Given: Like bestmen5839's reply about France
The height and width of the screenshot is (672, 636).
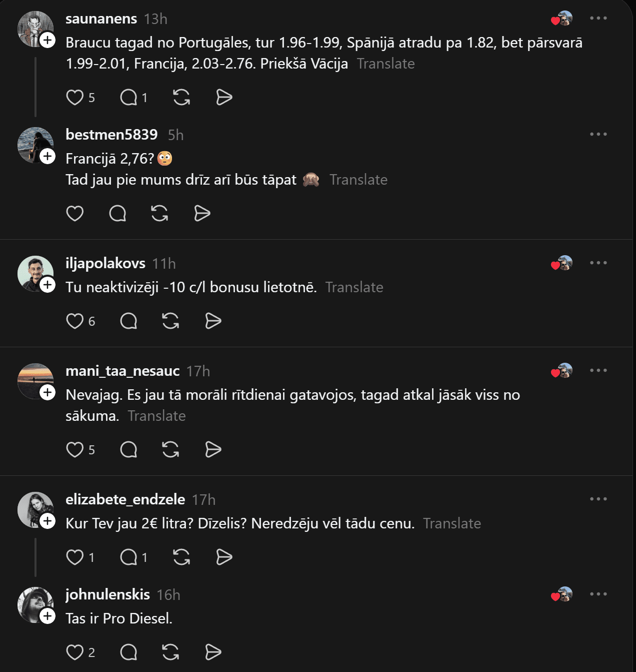Looking at the screenshot, I should (x=75, y=213).
